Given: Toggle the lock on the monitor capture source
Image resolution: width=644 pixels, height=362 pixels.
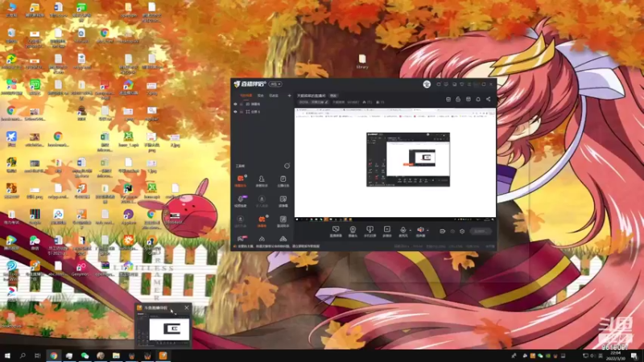Looking at the screenshot, I should (242, 105).
